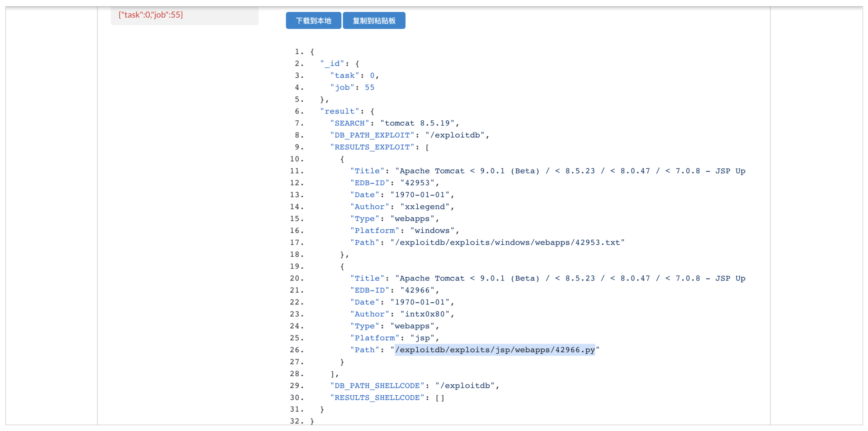This screenshot has height=431, width=868.
Task: Click the author value "xxlegend"
Action: [425, 207]
